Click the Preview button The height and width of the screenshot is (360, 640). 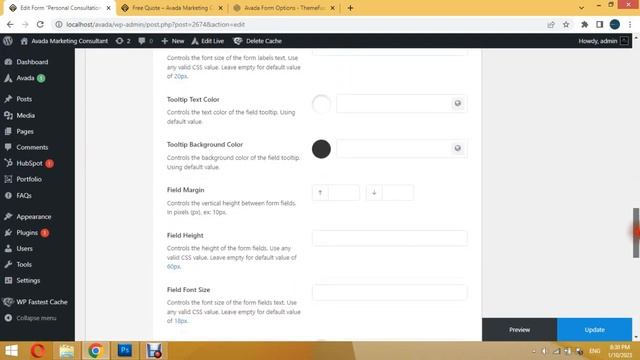[519, 330]
